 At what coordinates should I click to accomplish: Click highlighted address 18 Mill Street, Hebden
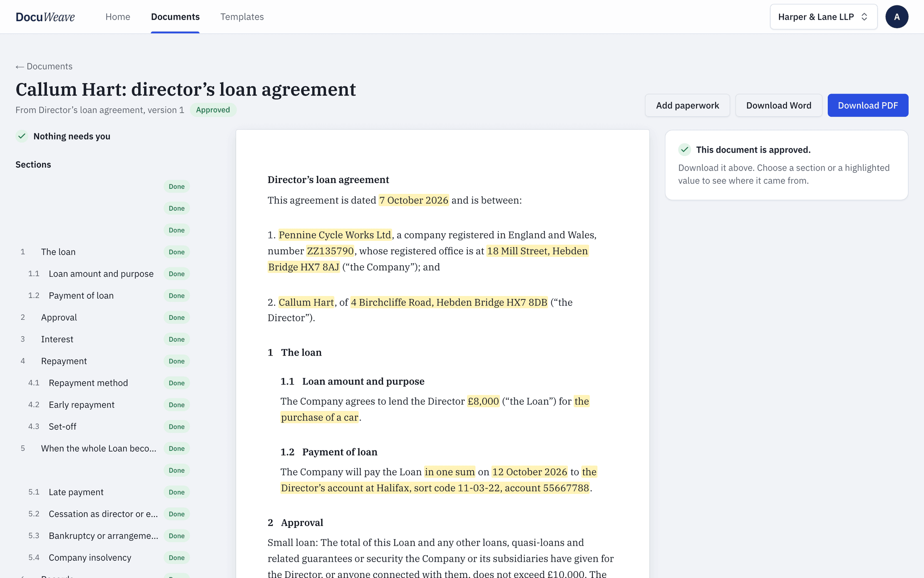pos(537,251)
